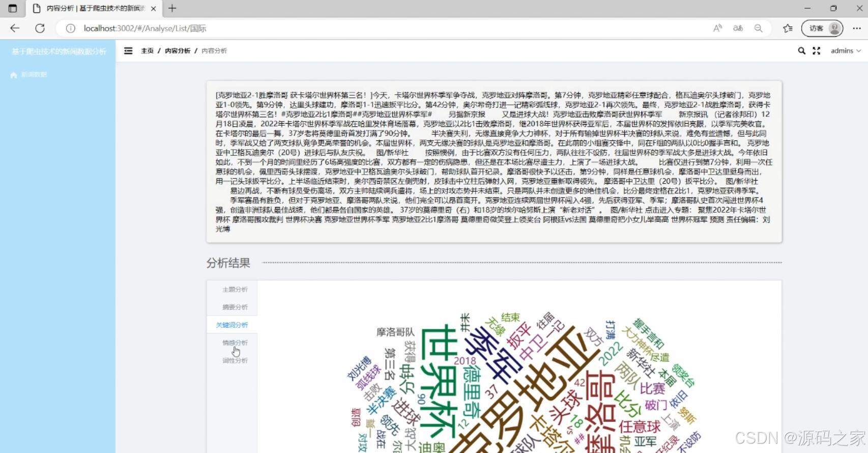Open a new browser tab
This screenshot has width=868, height=453.
172,8
